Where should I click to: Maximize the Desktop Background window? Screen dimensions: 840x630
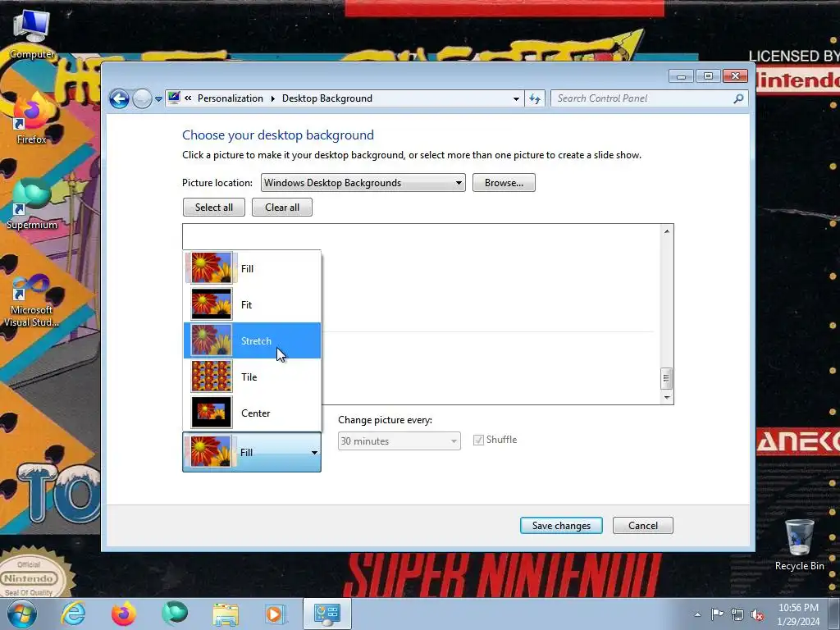(x=708, y=76)
